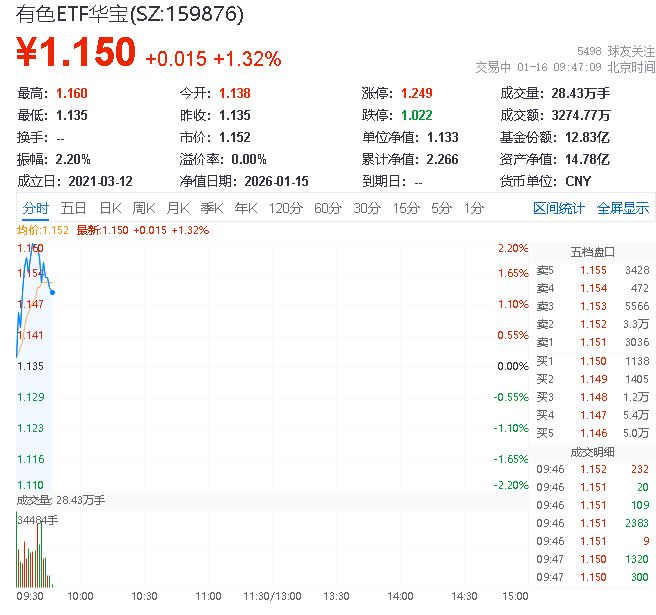Select the 卖1 ask row at 1.151
Image resolution: width=656 pixels, height=615 pixels.
[x=591, y=342]
